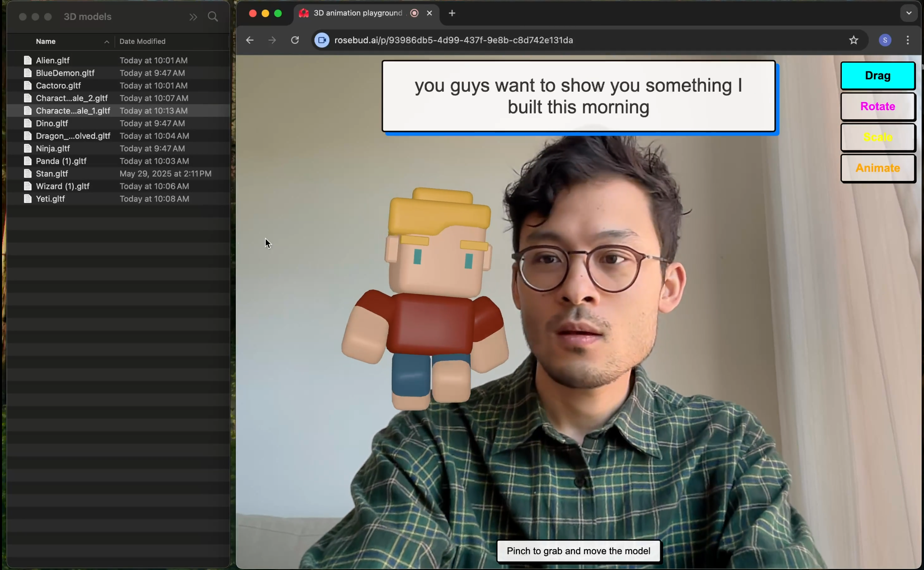
Task: Click the camera permission icon in address bar
Action: tap(322, 40)
